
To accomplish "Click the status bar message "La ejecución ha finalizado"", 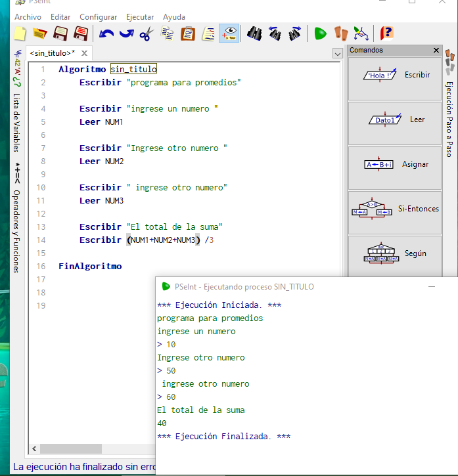I will click(x=85, y=467).
